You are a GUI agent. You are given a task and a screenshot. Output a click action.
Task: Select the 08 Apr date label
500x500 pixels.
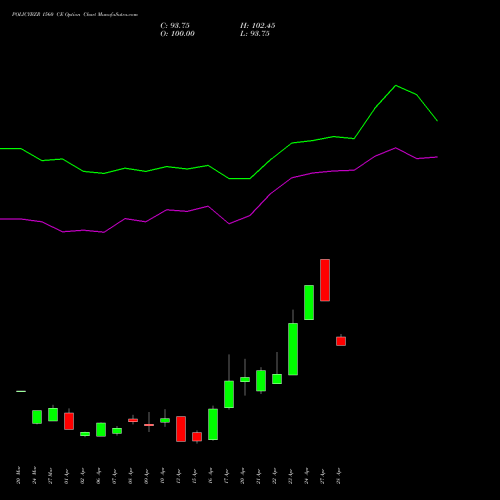[x=130, y=475]
